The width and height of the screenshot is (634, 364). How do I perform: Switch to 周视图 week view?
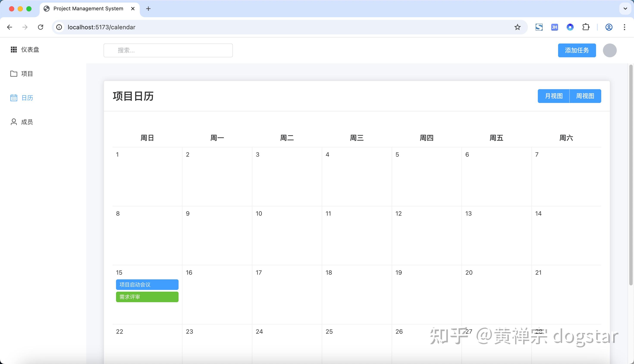585,96
